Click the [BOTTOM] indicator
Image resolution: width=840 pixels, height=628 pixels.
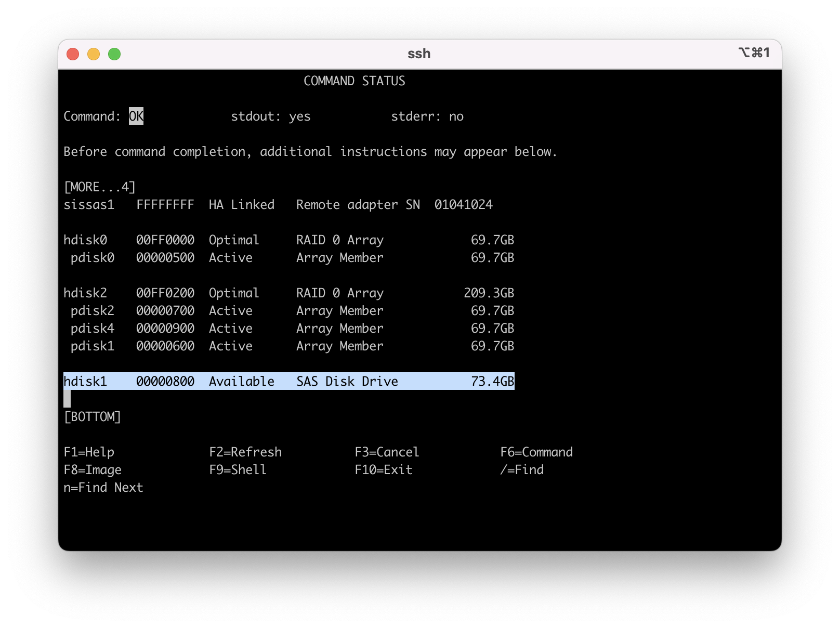click(x=93, y=417)
